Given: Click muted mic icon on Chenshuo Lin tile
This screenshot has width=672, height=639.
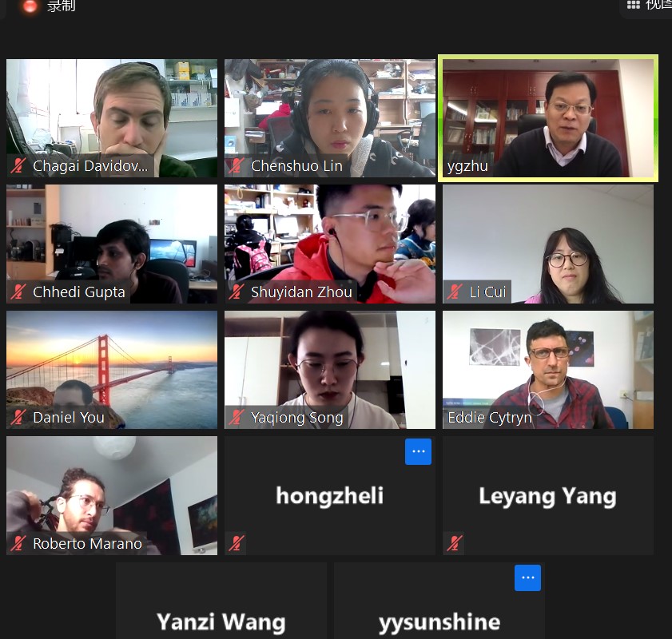Looking at the screenshot, I should tap(237, 166).
